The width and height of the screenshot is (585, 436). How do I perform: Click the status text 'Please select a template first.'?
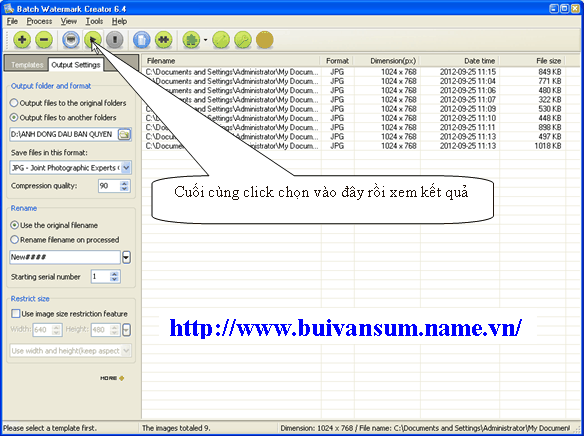click(50, 428)
